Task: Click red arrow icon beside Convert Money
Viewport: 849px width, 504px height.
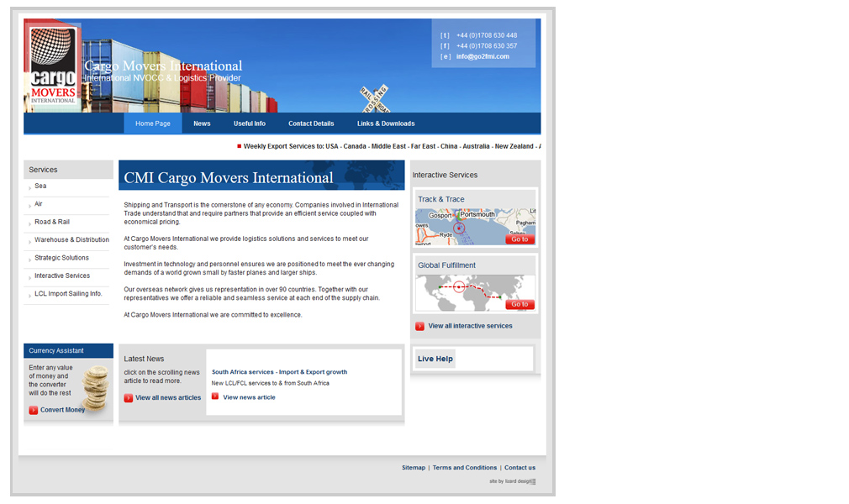Action: click(x=34, y=411)
